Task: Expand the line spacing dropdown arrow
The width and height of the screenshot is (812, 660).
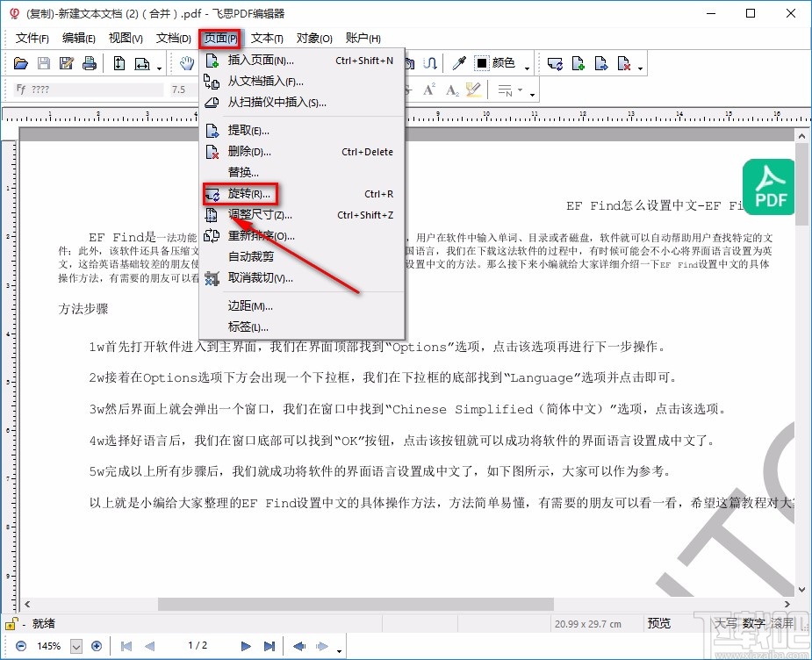Action: click(x=521, y=89)
